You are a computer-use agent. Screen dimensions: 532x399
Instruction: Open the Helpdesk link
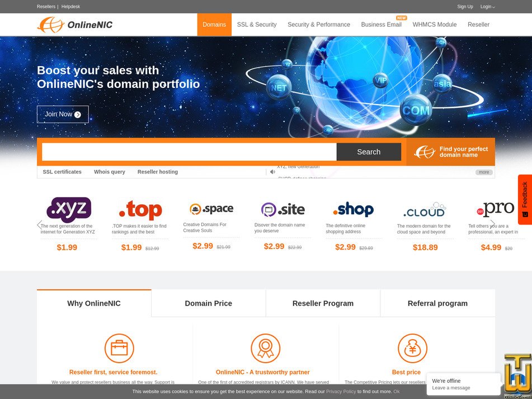[x=70, y=7]
